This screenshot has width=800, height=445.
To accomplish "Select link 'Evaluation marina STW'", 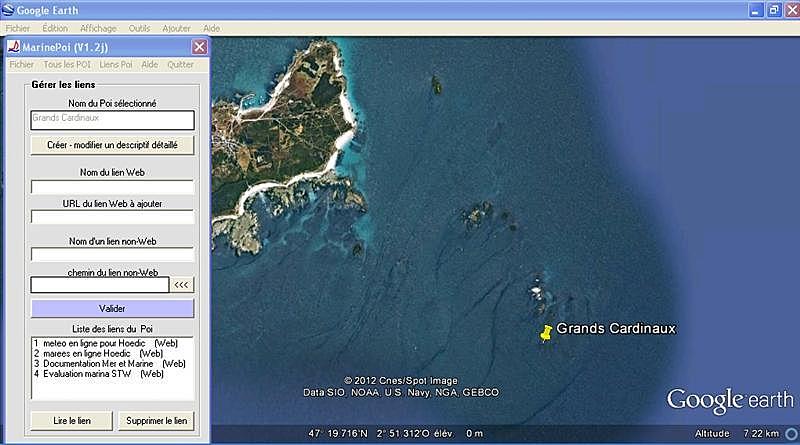I will (x=99, y=374).
